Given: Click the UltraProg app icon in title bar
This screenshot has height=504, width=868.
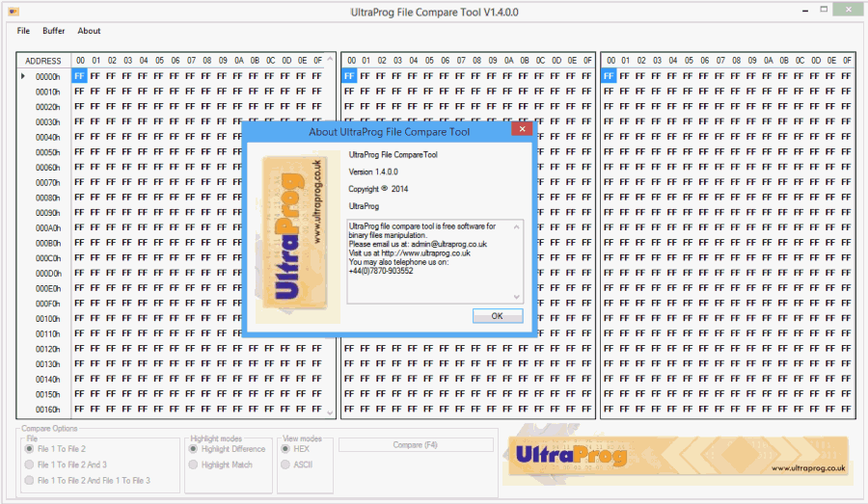Looking at the screenshot, I should click(x=14, y=11).
